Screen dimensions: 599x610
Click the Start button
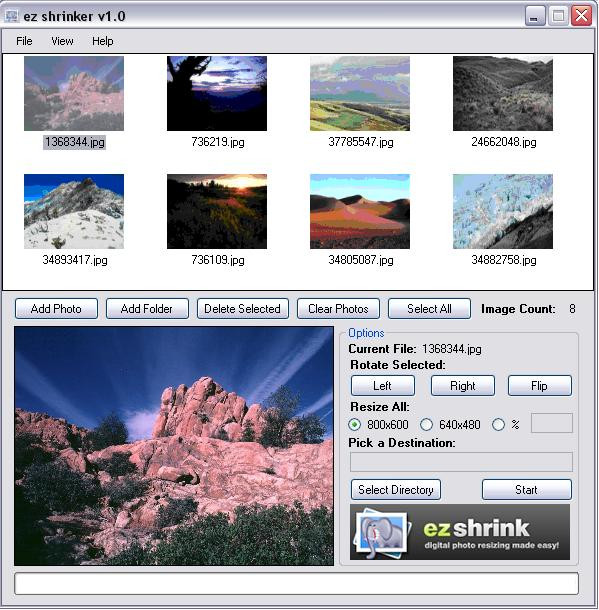527,489
